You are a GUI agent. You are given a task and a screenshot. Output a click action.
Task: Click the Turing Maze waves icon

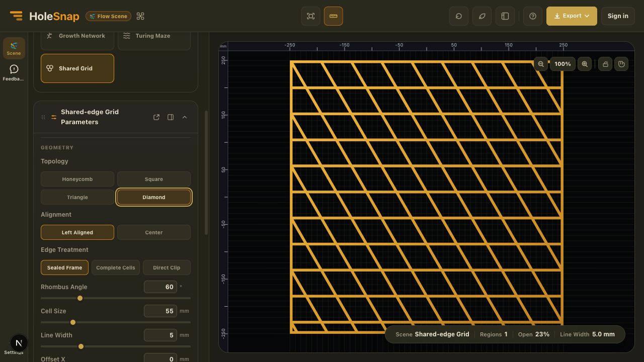click(126, 36)
